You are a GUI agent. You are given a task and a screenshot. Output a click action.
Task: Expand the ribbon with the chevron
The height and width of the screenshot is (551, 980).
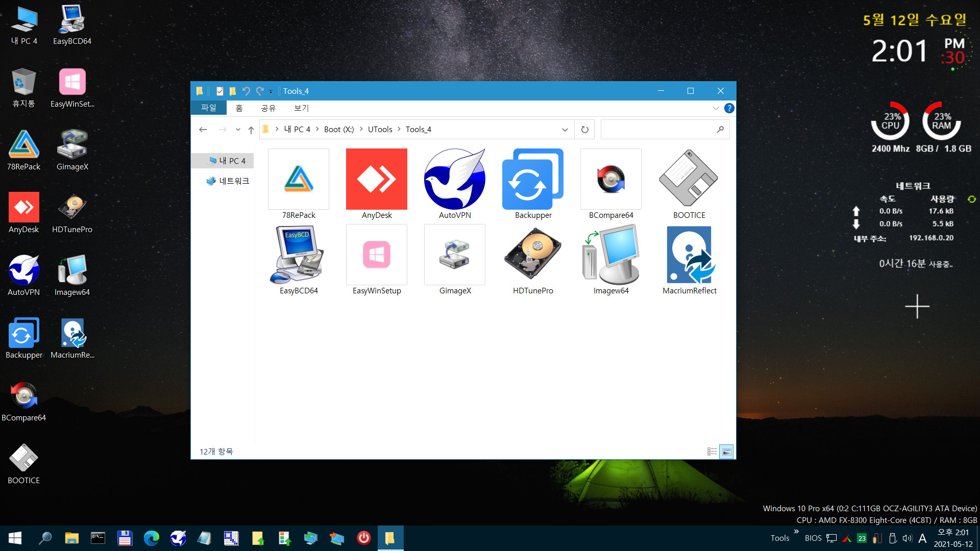coord(716,108)
